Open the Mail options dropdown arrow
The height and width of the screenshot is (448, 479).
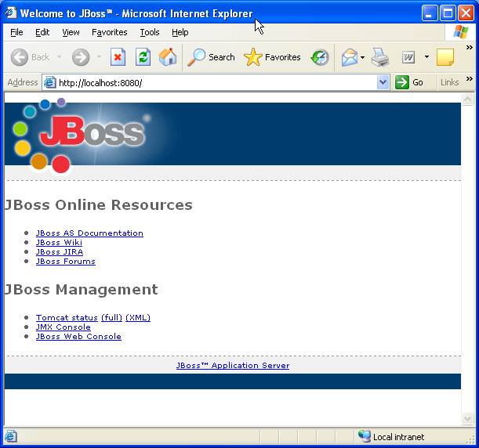click(x=363, y=57)
